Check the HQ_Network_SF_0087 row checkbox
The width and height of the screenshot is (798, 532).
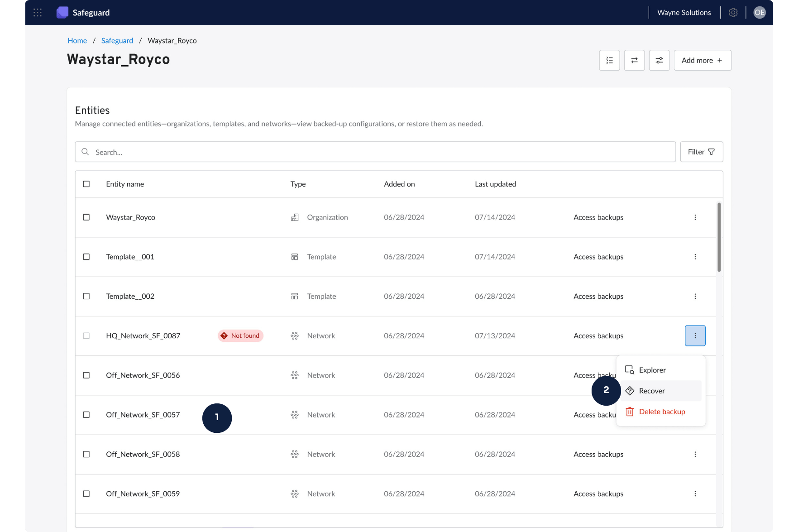tap(86, 336)
